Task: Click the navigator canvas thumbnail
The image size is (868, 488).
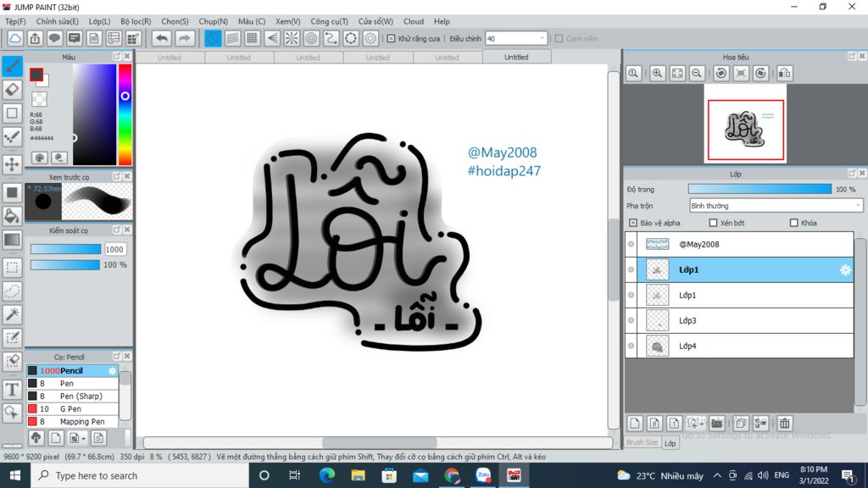Action: [745, 124]
